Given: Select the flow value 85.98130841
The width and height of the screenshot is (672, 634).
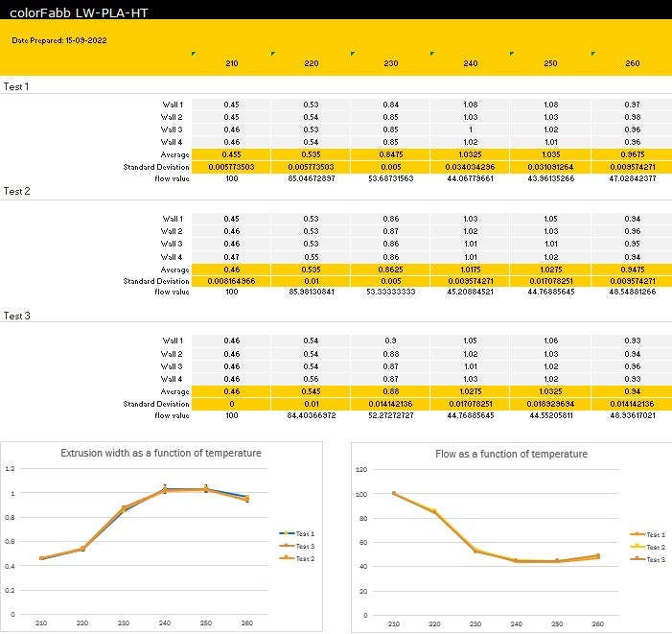Looking at the screenshot, I should [312, 292].
